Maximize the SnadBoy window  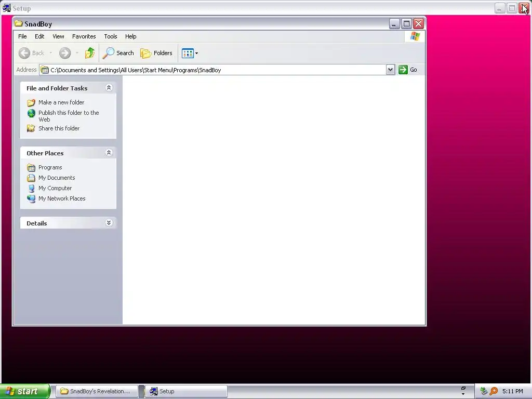tap(406, 24)
